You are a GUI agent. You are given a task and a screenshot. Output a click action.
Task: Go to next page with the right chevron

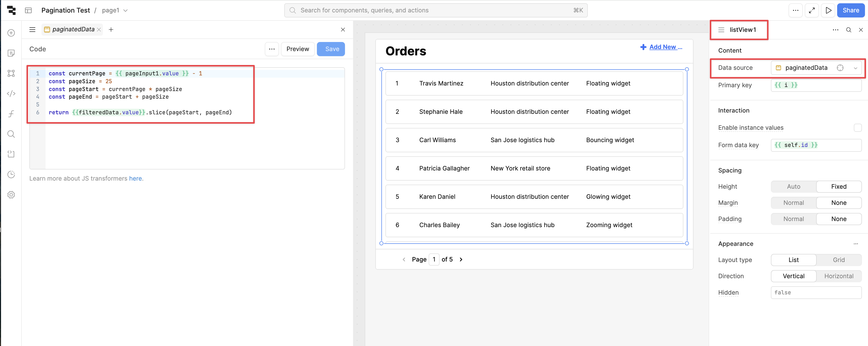(461, 259)
